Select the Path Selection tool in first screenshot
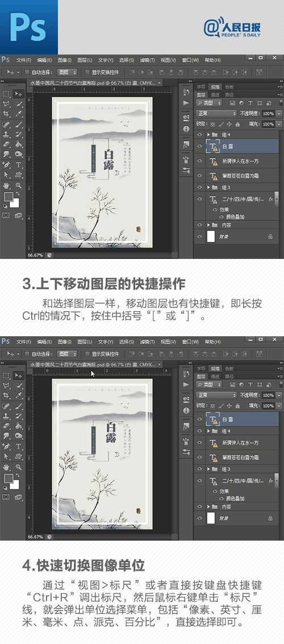Viewport: 284px width, 644px height. pos(7,174)
